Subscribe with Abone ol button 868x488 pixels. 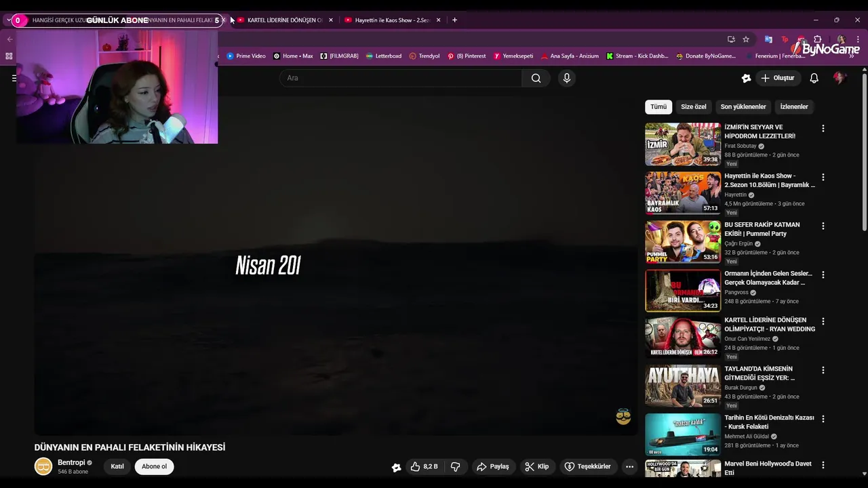154,466
